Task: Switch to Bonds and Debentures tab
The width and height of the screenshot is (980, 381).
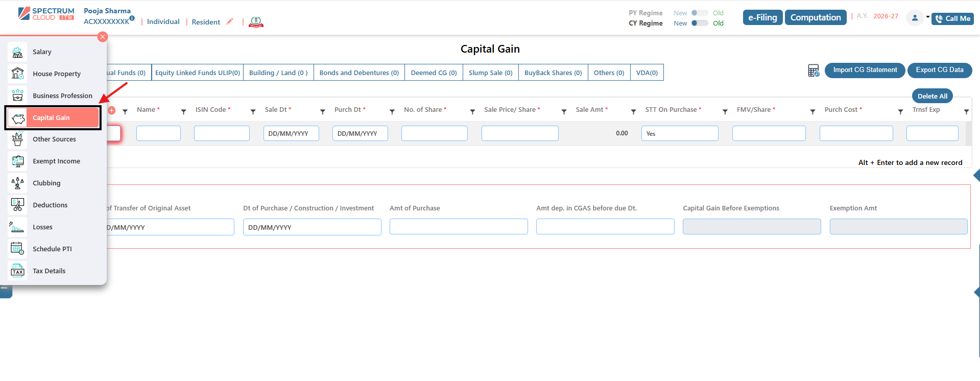Action: (x=359, y=73)
